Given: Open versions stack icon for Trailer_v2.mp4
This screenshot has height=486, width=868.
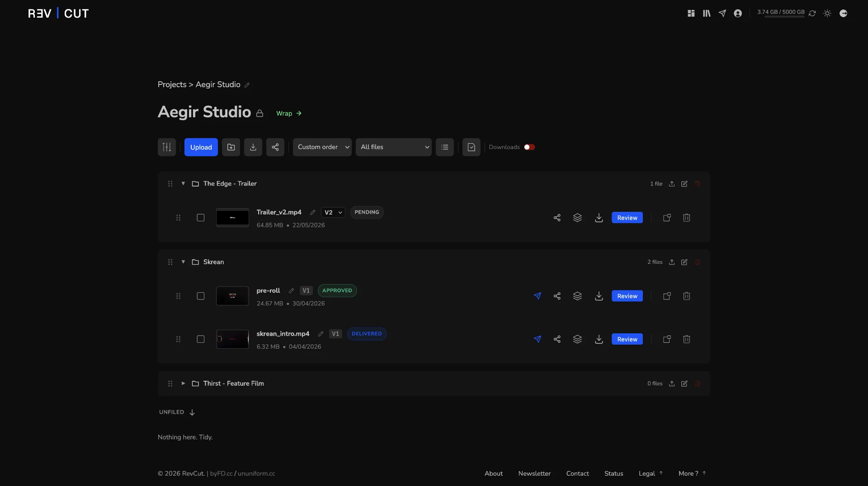Looking at the screenshot, I should point(577,218).
